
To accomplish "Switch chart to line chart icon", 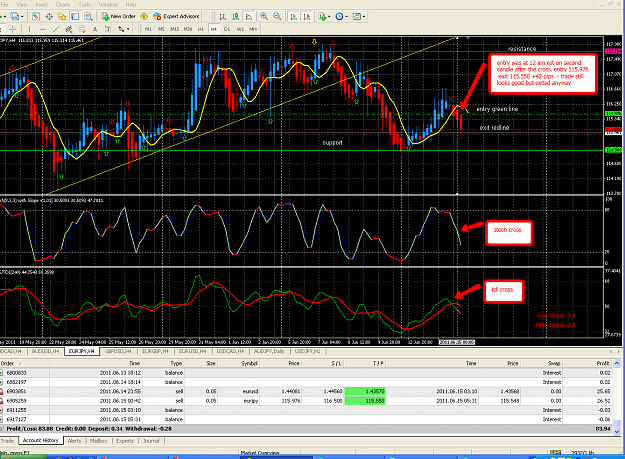I will (x=249, y=16).
